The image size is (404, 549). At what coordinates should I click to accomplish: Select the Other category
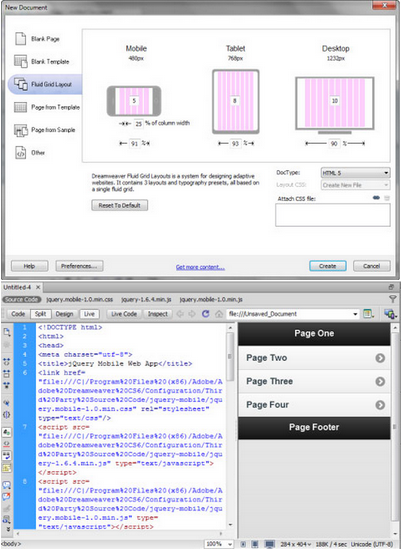(30, 152)
